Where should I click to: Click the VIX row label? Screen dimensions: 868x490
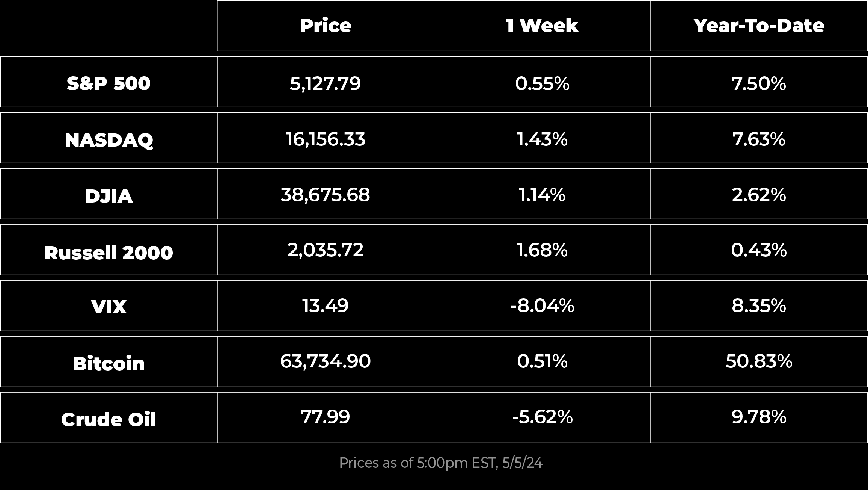point(108,306)
